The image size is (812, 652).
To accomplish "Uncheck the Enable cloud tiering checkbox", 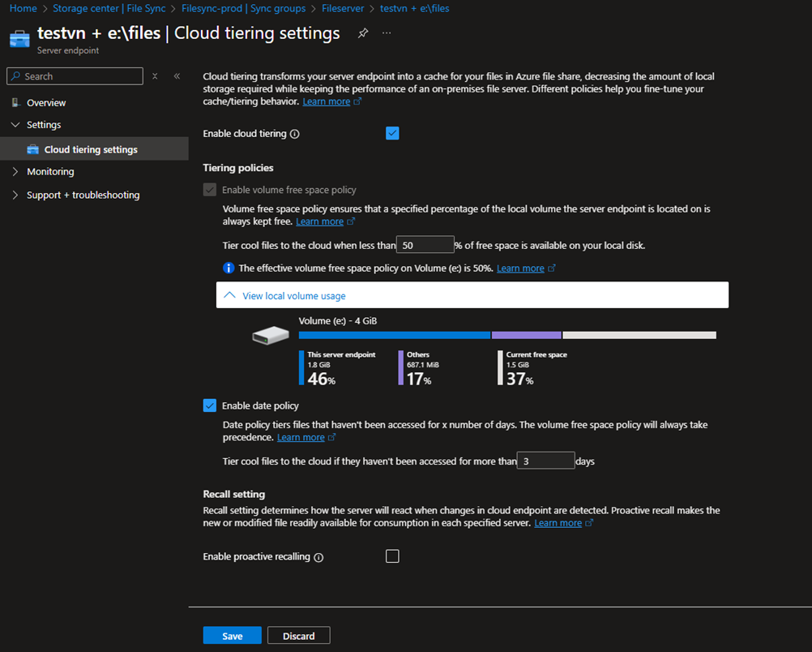I will click(x=392, y=133).
